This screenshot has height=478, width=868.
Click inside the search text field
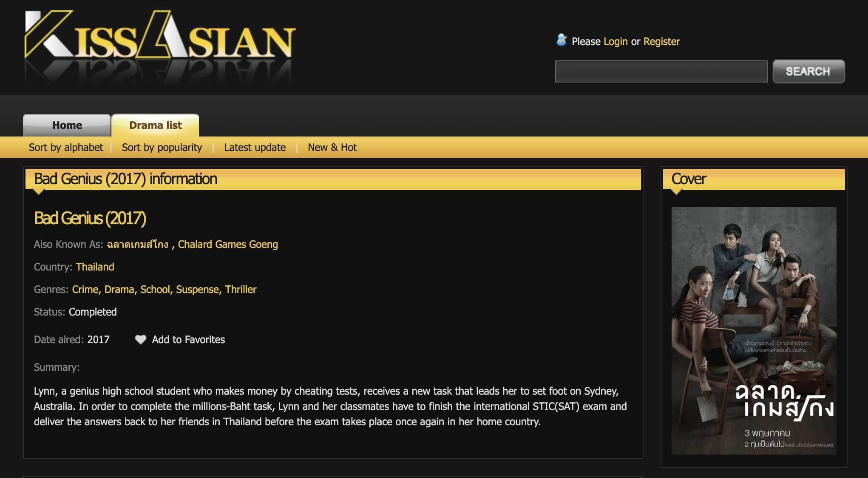pyautogui.click(x=661, y=71)
